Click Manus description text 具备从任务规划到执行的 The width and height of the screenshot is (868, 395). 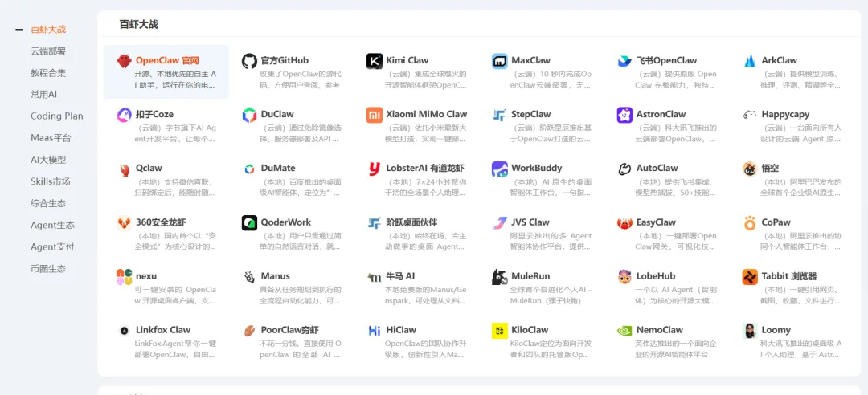pos(301,290)
